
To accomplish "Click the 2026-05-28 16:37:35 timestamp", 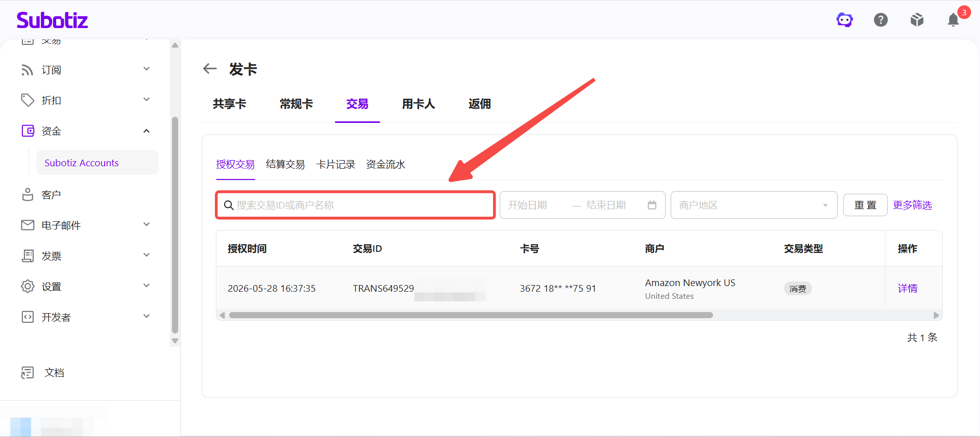I will pos(272,289).
